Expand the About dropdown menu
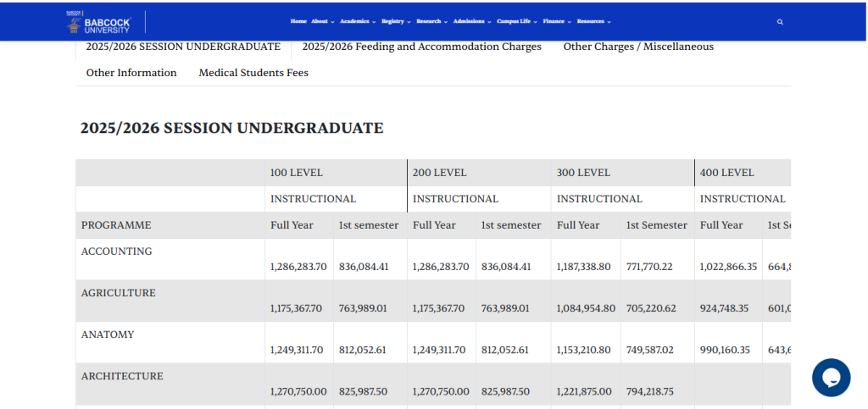Screen dimensions: 868x409 click(322, 21)
